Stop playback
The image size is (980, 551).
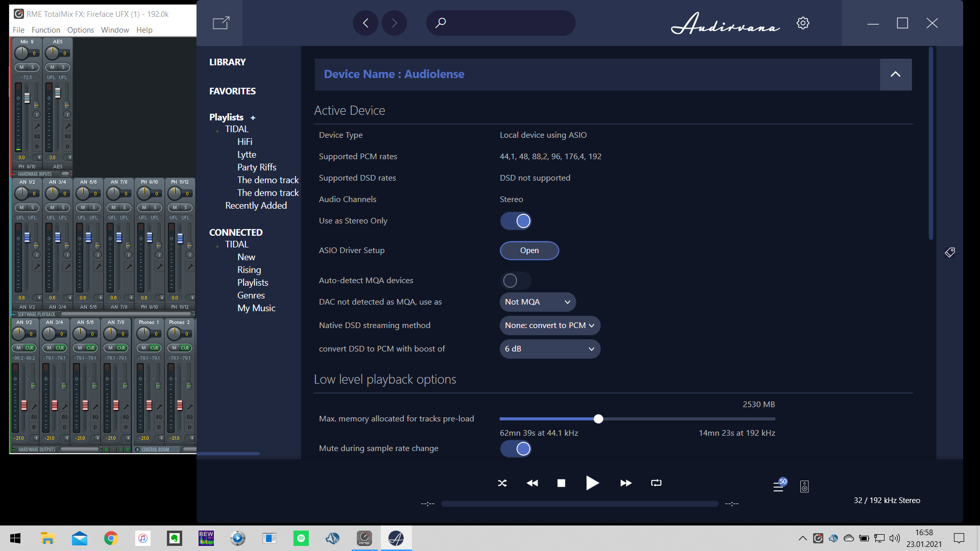coord(561,483)
